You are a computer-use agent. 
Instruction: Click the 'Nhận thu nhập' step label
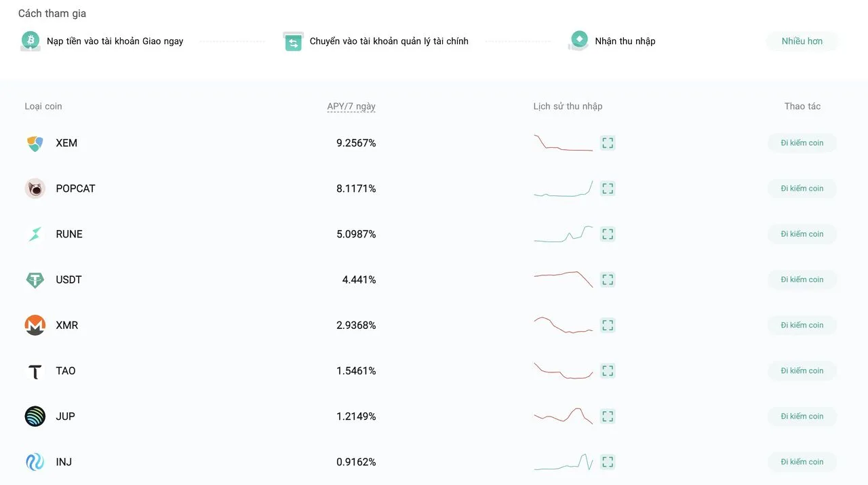point(625,41)
